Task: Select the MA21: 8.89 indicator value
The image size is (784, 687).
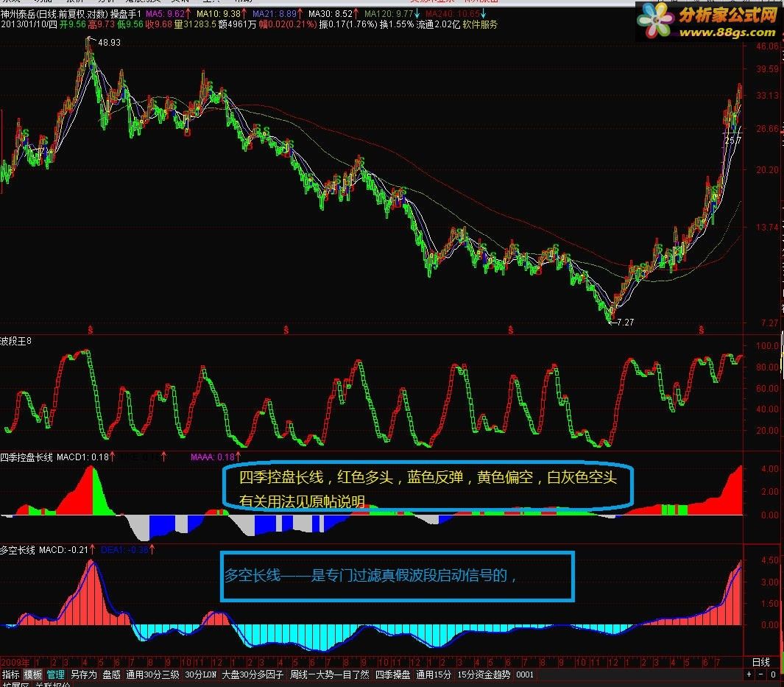Action: pyautogui.click(x=275, y=13)
